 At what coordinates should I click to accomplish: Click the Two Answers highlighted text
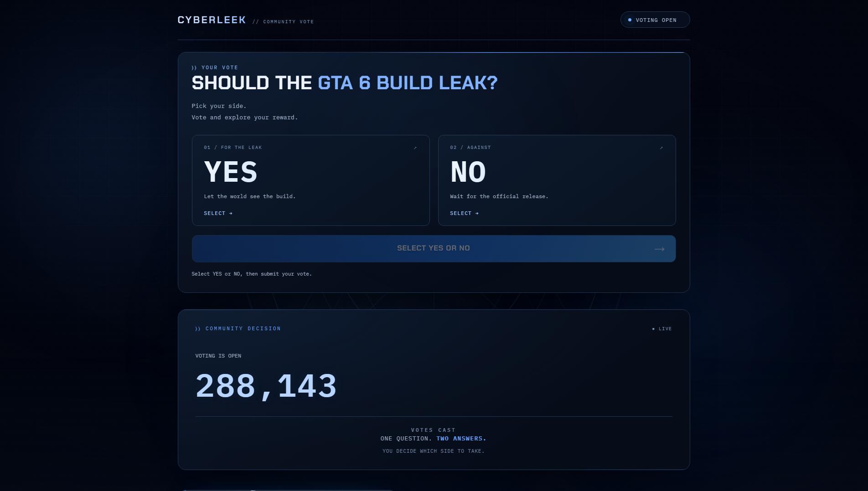pos(461,439)
